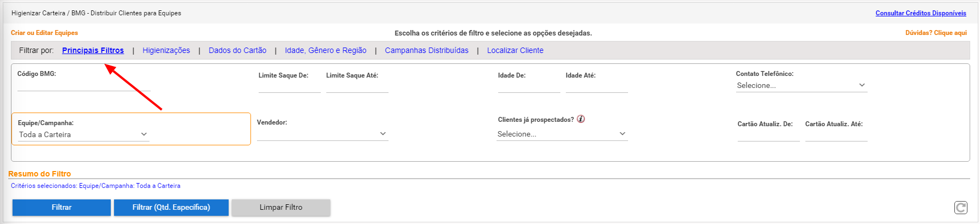
Task: Click the Limpar Filtro button
Action: [x=281, y=208]
